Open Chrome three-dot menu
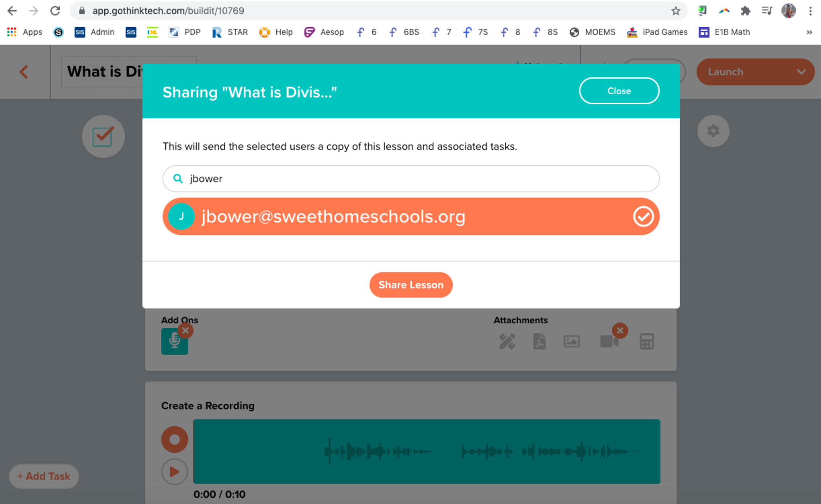This screenshot has height=504, width=821. point(811,11)
